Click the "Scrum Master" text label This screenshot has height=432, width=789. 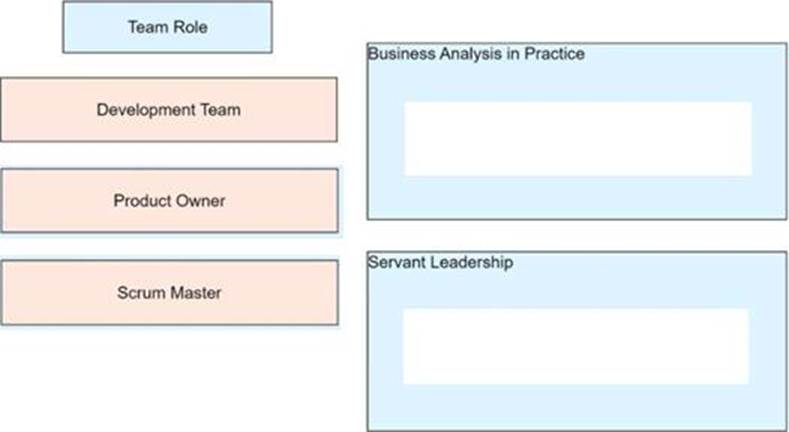[x=169, y=293]
